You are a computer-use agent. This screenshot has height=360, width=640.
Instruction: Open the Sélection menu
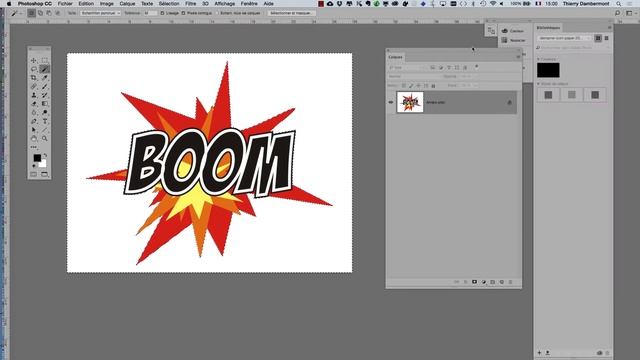(169, 4)
